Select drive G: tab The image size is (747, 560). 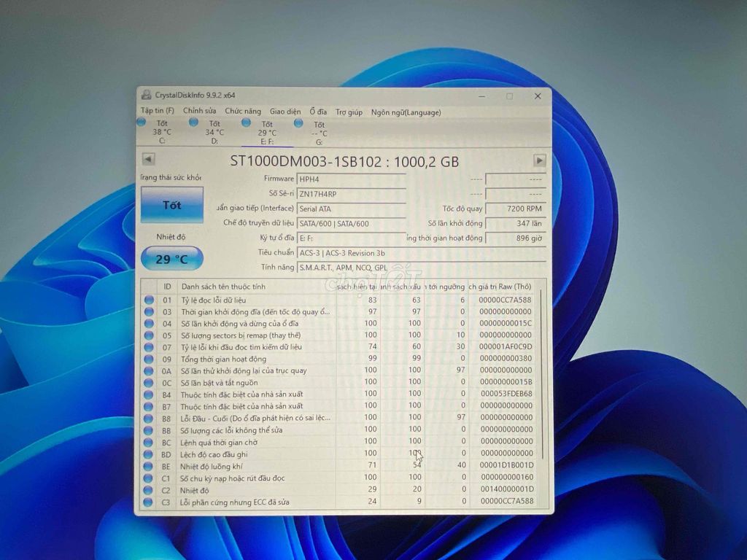320,133
